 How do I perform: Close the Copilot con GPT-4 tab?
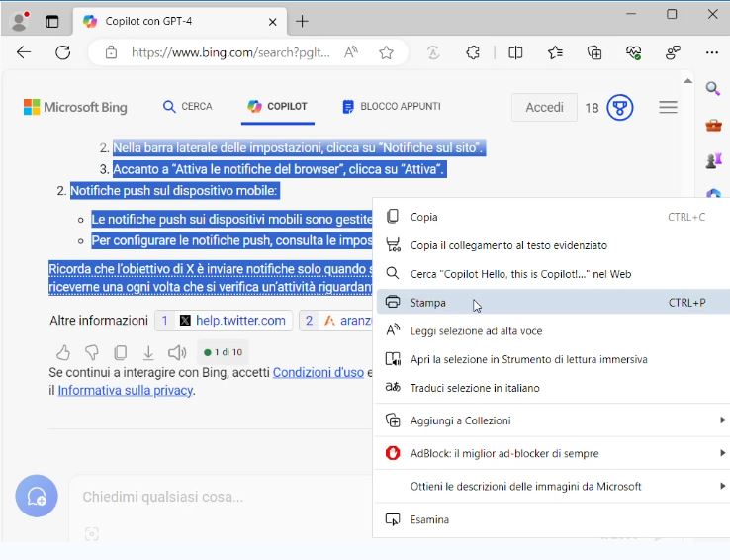(273, 22)
